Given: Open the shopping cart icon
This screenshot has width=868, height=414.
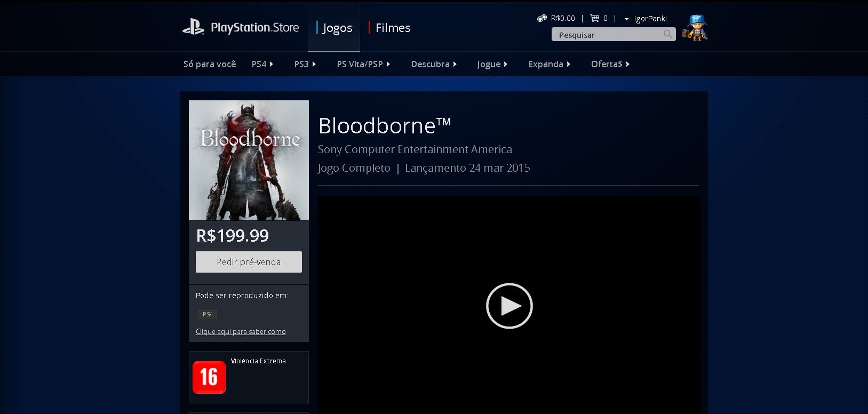Looking at the screenshot, I should (x=595, y=18).
